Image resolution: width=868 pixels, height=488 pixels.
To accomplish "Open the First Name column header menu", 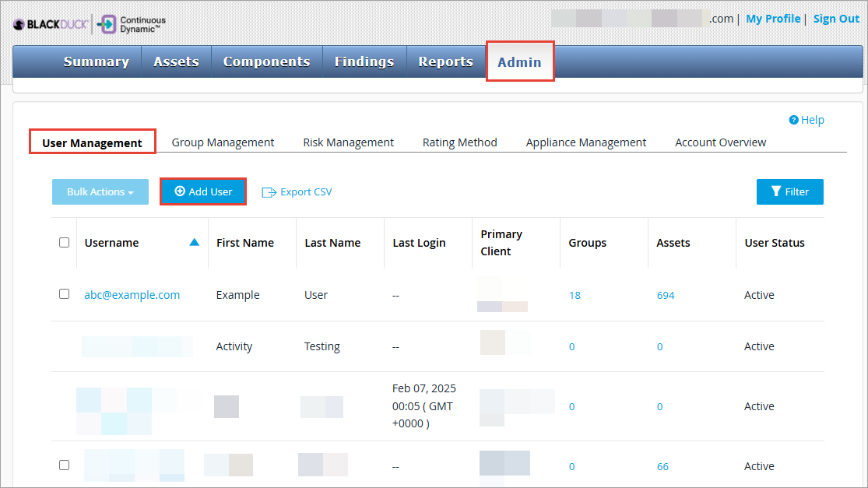I will (x=246, y=242).
